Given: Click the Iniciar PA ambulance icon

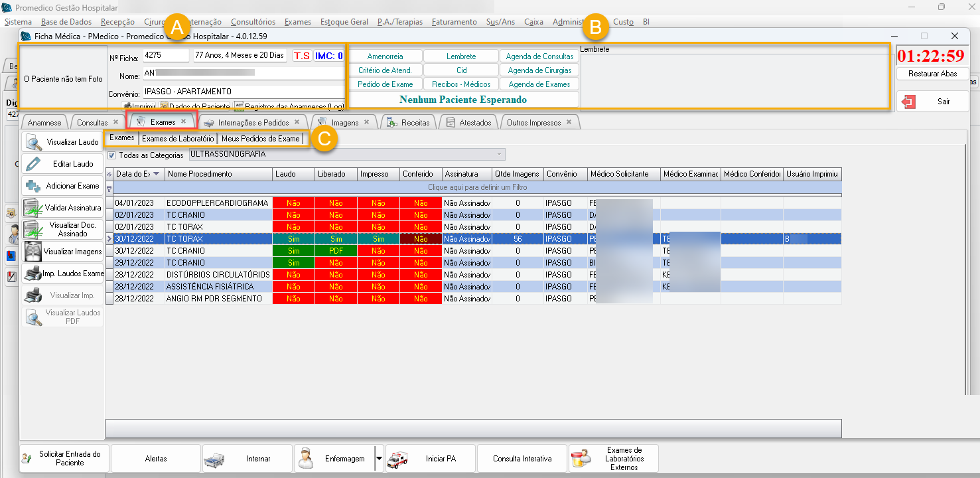Looking at the screenshot, I should [x=398, y=458].
